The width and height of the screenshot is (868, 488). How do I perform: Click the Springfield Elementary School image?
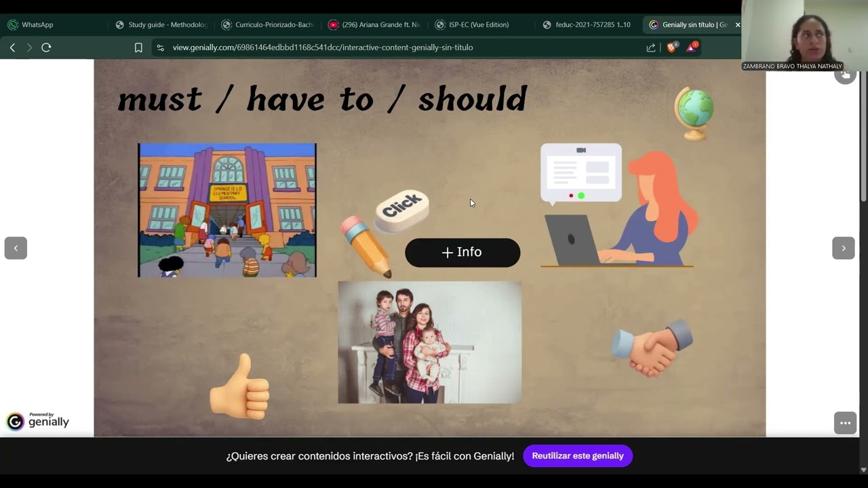(x=227, y=210)
